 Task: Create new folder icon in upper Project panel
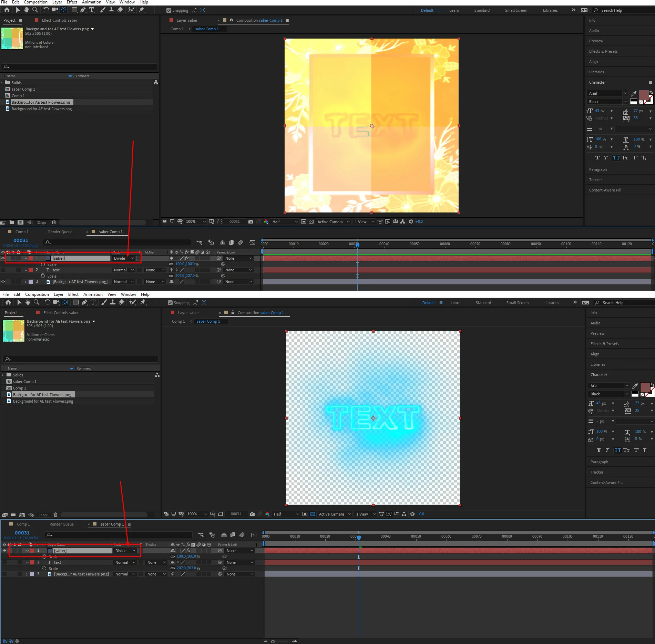12,222
